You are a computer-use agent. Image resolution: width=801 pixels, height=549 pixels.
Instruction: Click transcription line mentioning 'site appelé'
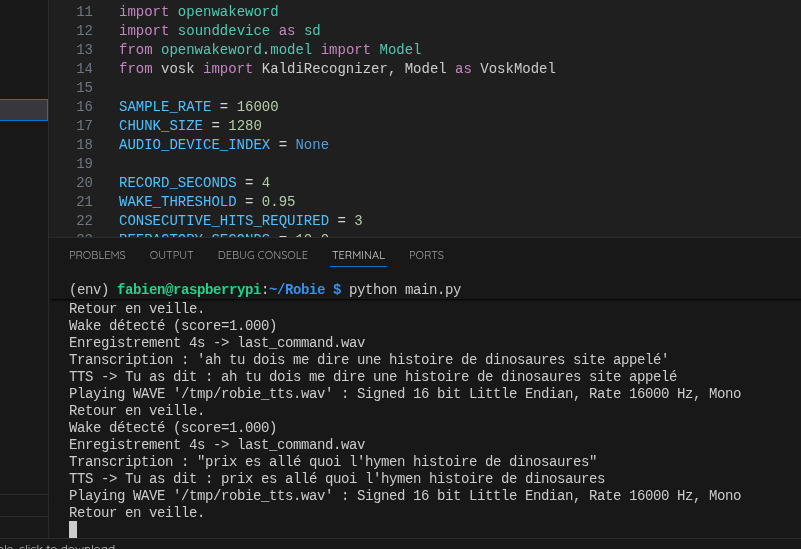[x=368, y=360]
